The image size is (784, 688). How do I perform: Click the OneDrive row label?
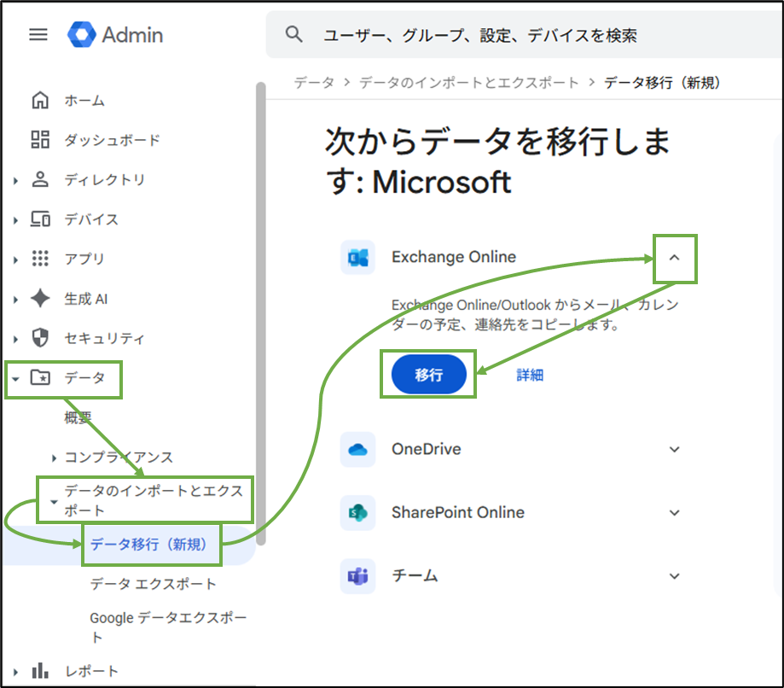click(x=427, y=449)
